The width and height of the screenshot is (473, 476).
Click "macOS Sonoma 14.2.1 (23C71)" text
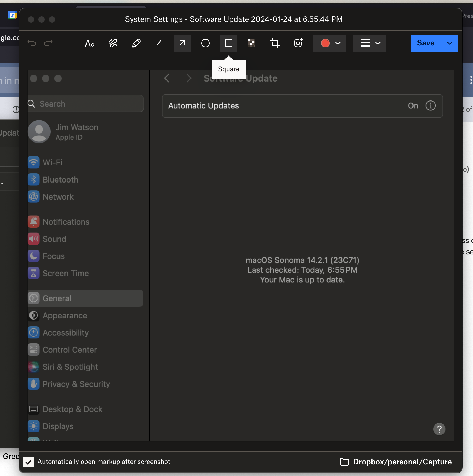pos(302,260)
